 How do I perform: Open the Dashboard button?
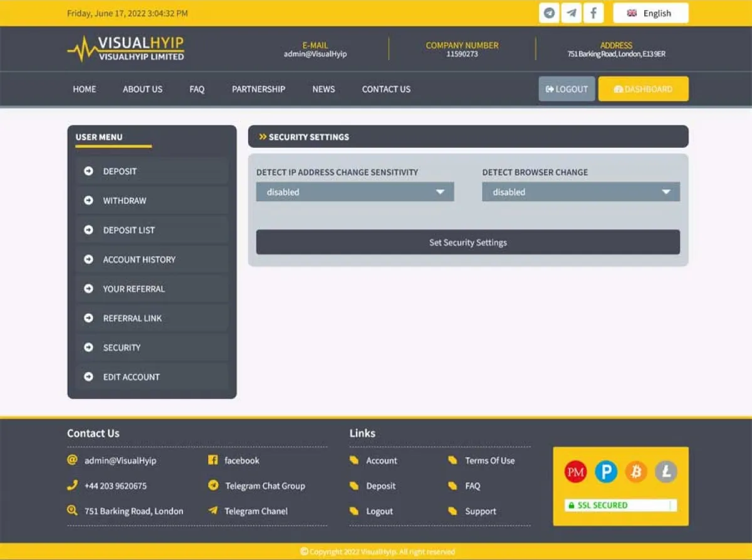[643, 89]
